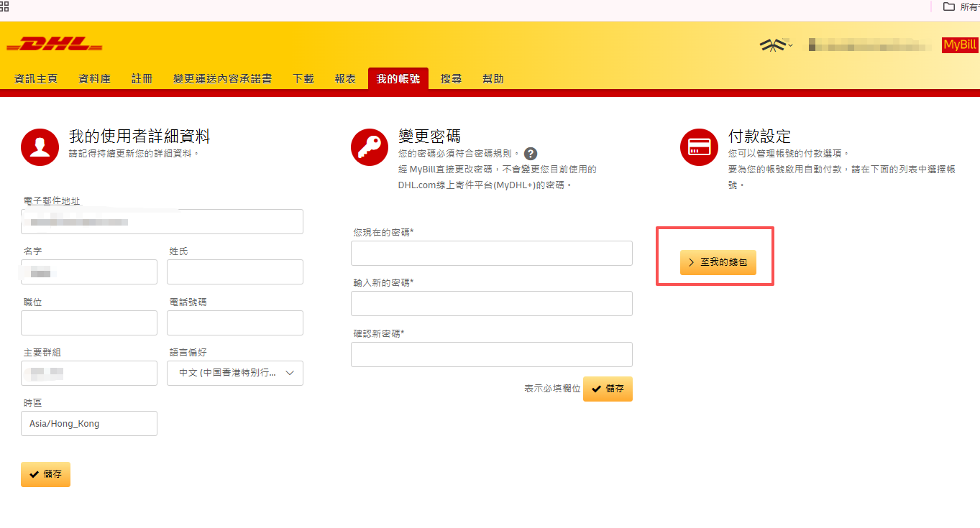The width and height of the screenshot is (980, 528).
Task: Click the key icon beside 變更密碼
Action: 370,147
